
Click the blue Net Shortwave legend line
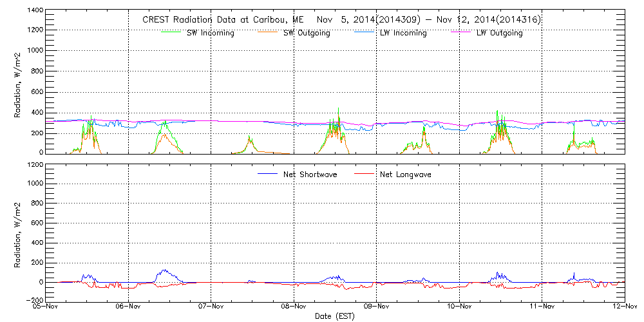click(x=268, y=174)
